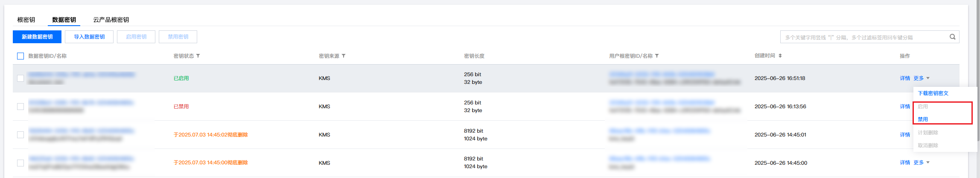
Task: Open 详情 for the 14:45:00 created key
Action: pos(905,163)
